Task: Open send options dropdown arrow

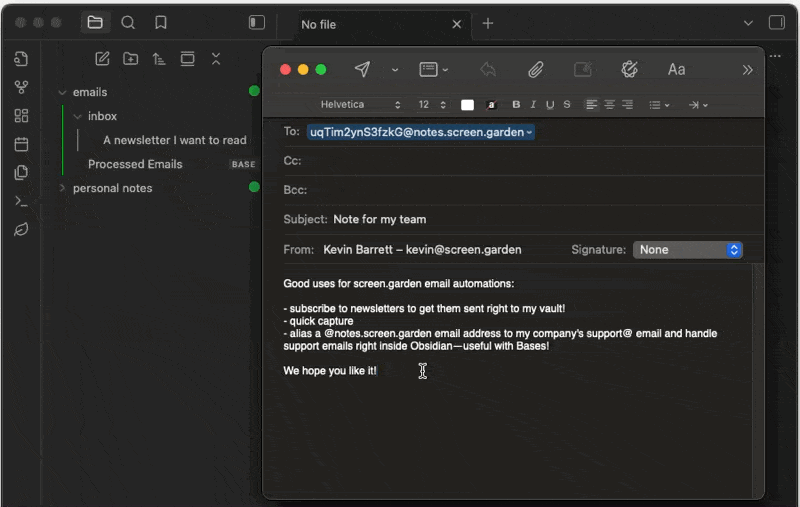Action: pyautogui.click(x=395, y=70)
